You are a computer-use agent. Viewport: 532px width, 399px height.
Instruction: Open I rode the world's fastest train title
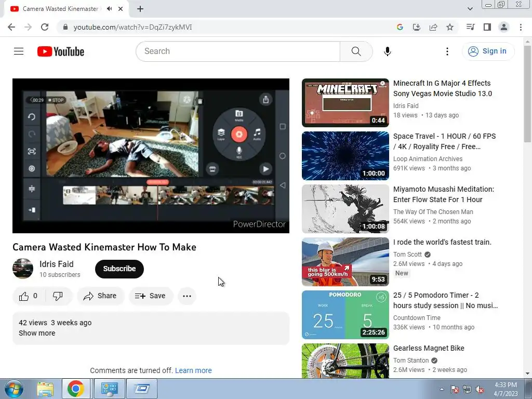tap(442, 242)
